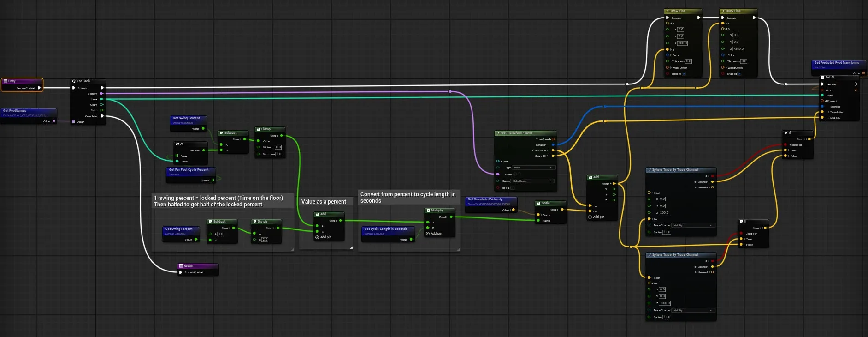
Task: Toggle Enabled checkbox on the right Draw Line node
Action: (x=739, y=74)
